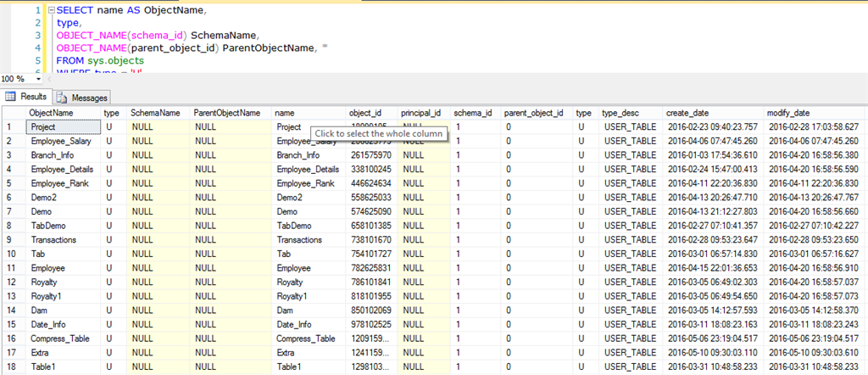Select the SchemaName column header
868x375 pixels.
pos(155,113)
